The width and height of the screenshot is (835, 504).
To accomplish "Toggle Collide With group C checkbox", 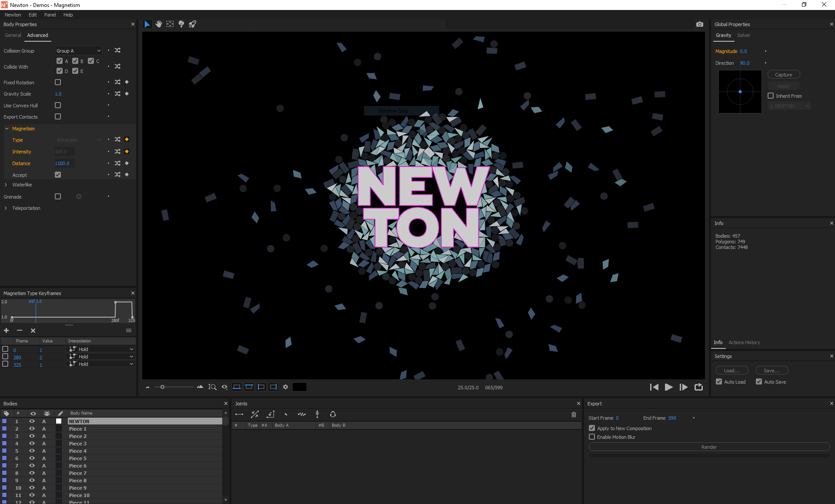I will pyautogui.click(x=91, y=61).
